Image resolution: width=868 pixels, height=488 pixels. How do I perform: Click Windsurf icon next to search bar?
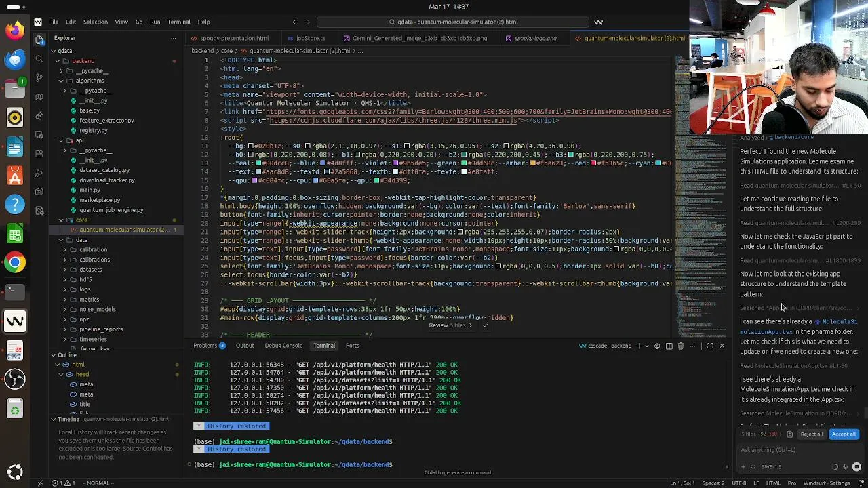[598, 22]
